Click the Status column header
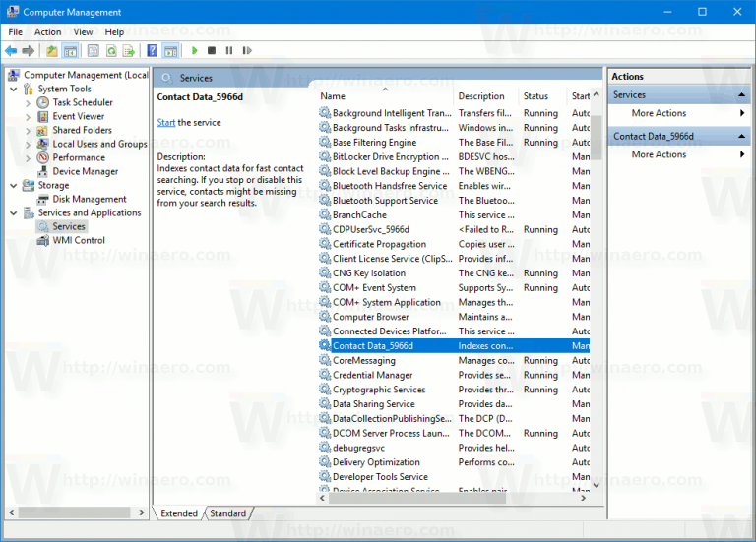Image resolution: width=756 pixels, height=542 pixels. click(x=536, y=96)
